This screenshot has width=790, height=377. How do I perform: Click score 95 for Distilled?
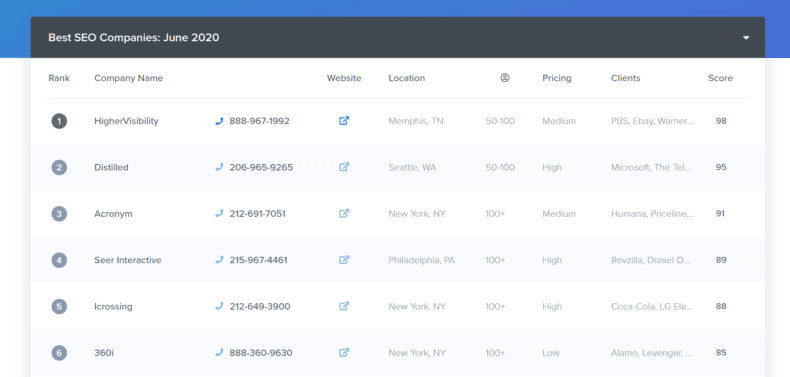click(721, 167)
